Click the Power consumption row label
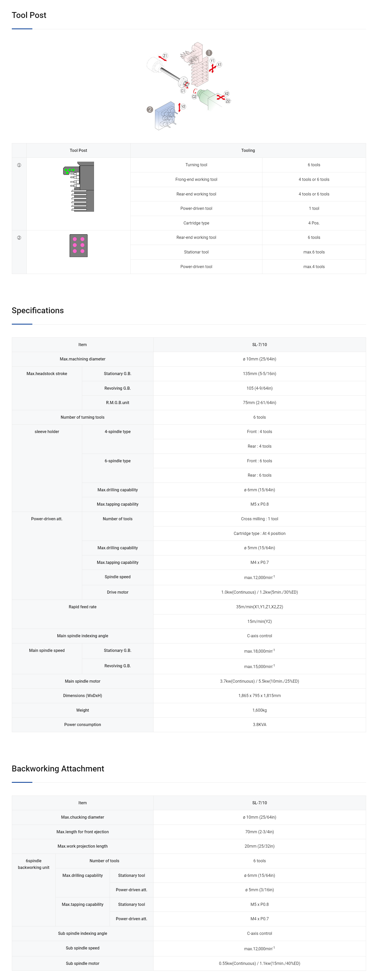The image size is (381, 980). click(83, 725)
